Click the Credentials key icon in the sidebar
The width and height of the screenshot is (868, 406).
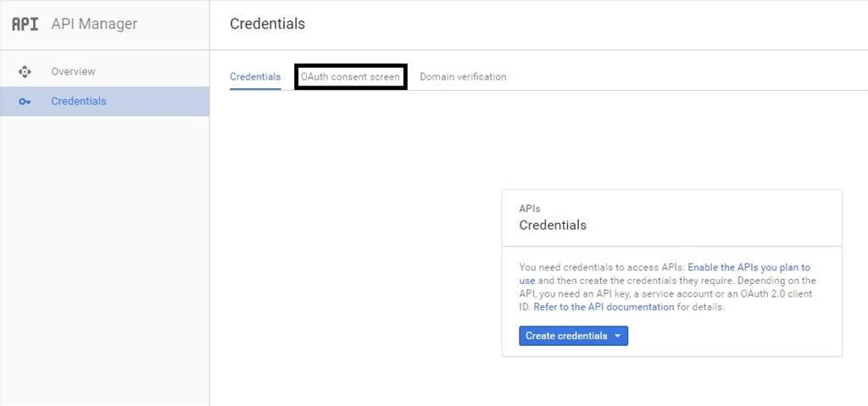point(25,102)
